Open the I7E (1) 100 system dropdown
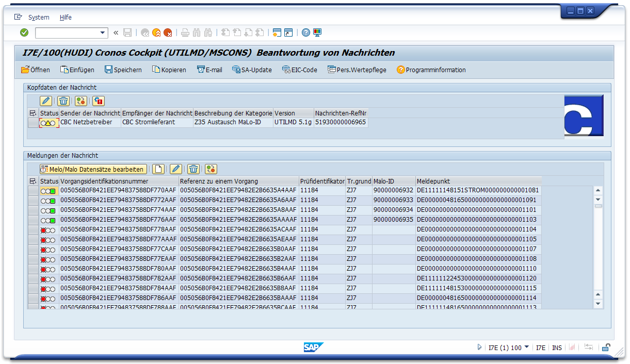This screenshot has height=364, width=630. click(x=526, y=348)
